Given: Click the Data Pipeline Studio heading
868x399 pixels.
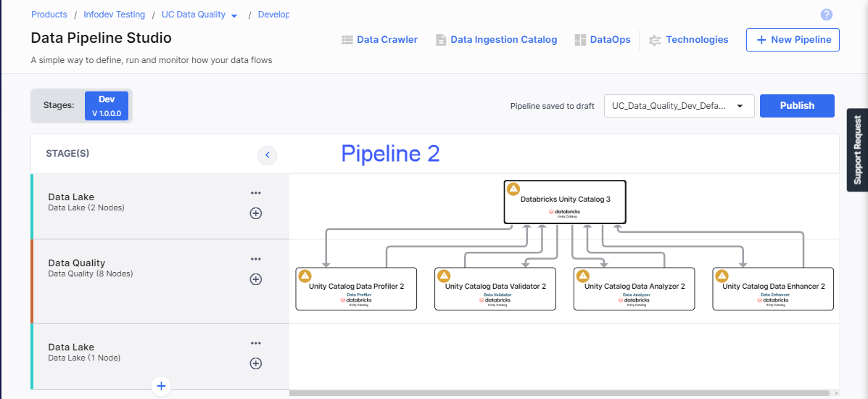Looking at the screenshot, I should point(102,38).
